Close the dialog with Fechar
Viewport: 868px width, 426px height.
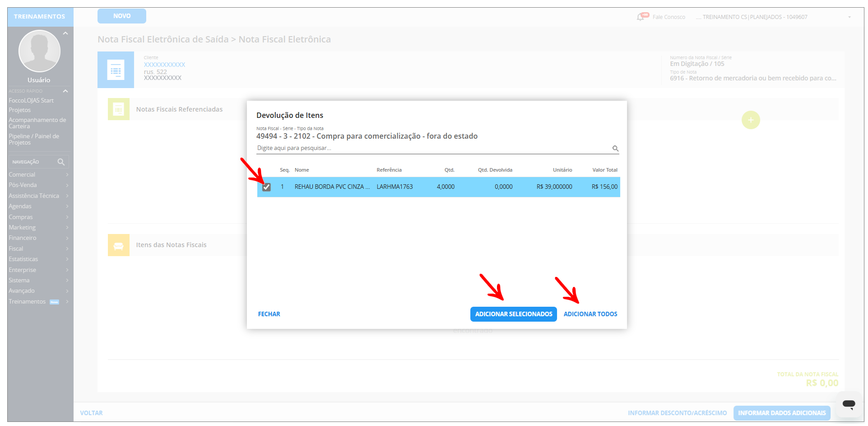coord(269,314)
